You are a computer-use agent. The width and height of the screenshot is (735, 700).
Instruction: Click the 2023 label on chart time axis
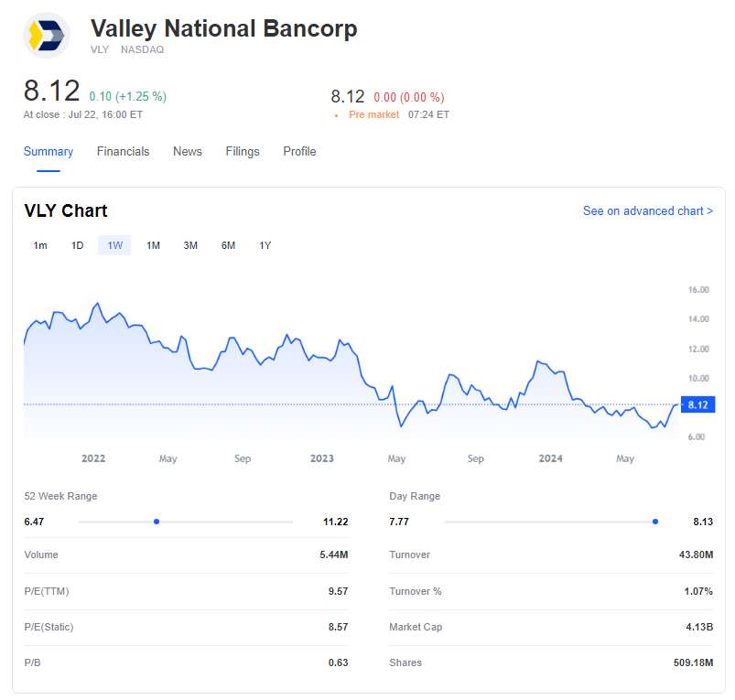pos(322,458)
